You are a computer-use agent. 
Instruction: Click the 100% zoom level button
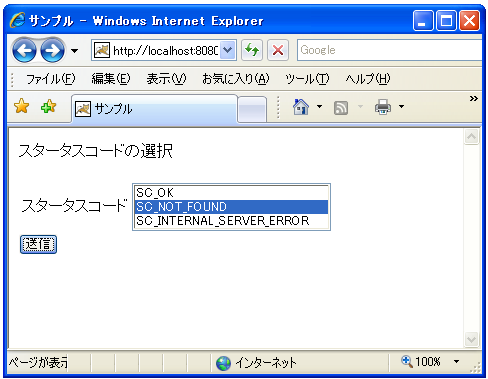pyautogui.click(x=421, y=362)
